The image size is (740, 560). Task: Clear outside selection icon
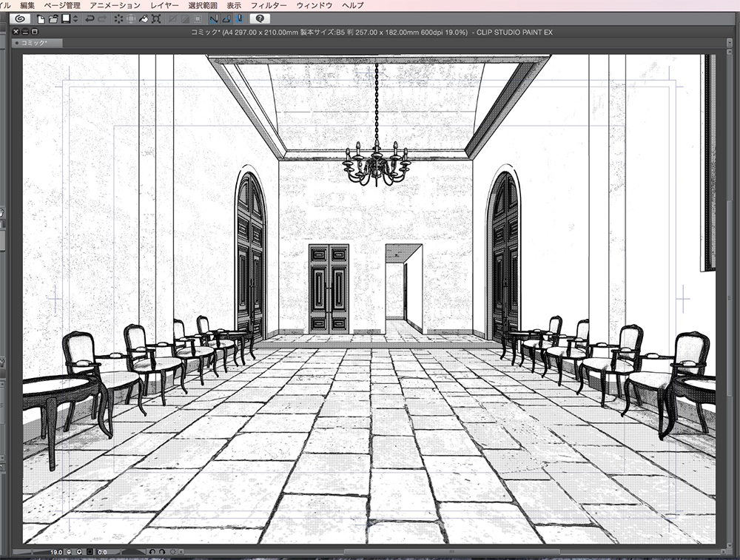coord(131,19)
